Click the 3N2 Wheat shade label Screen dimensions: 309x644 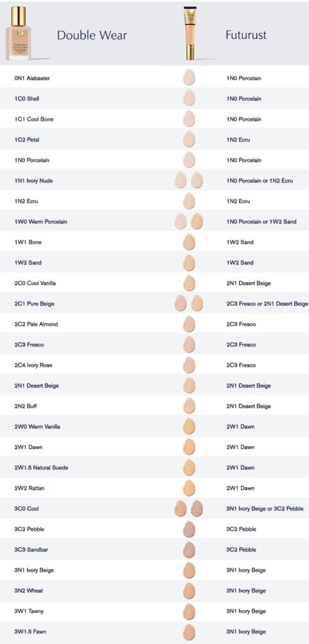28,591
